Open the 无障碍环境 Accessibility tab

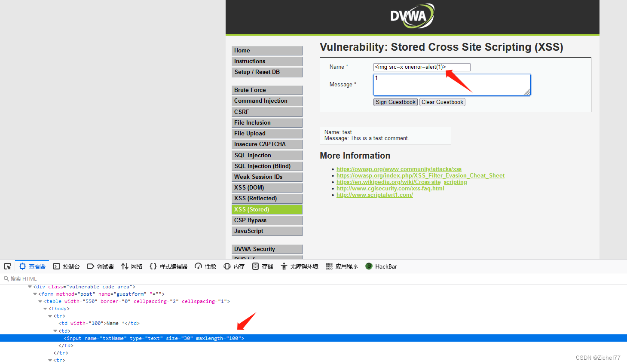300,266
